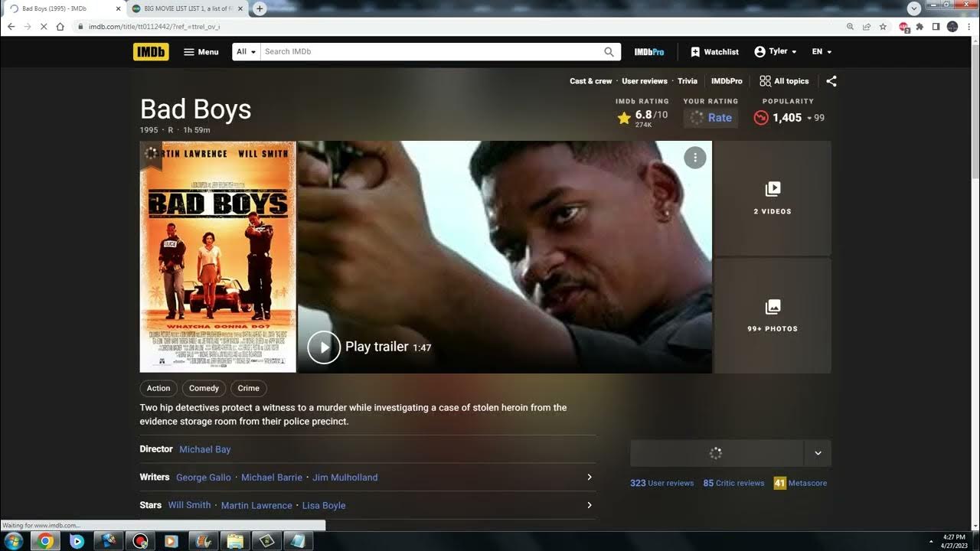This screenshot has width=980, height=551.
Task: Stop loading the page
Action: pos(44,26)
